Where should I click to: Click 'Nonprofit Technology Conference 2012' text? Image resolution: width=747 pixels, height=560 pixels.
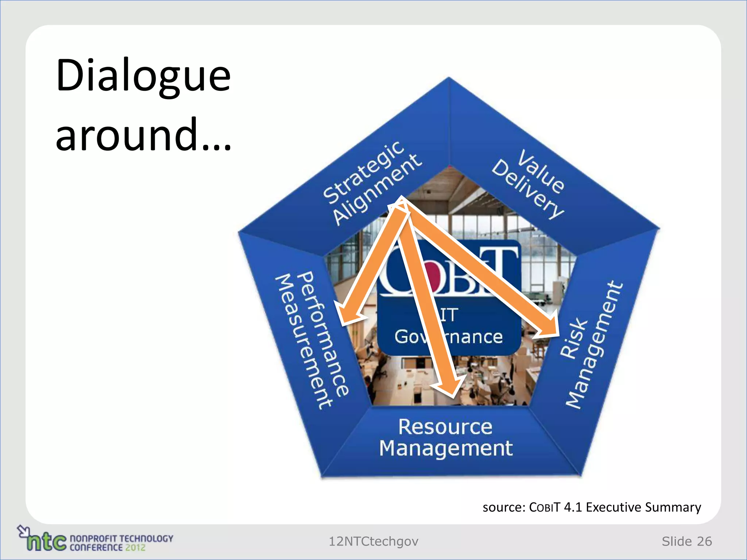[121, 543]
